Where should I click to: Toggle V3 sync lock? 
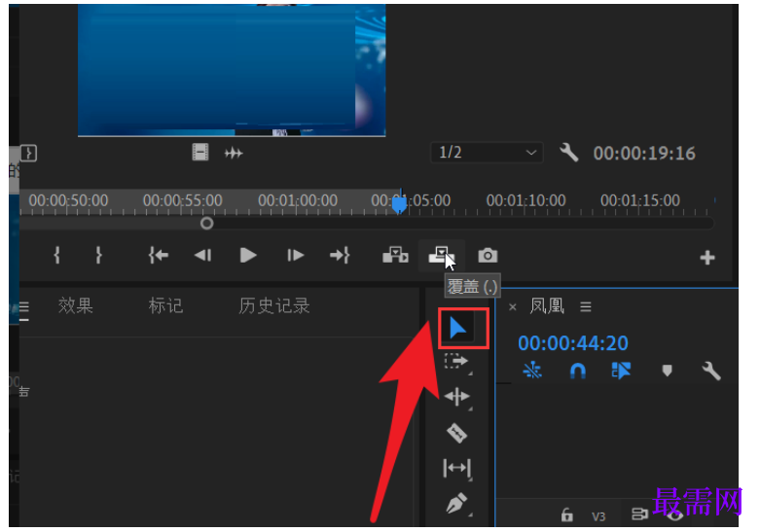point(639,514)
